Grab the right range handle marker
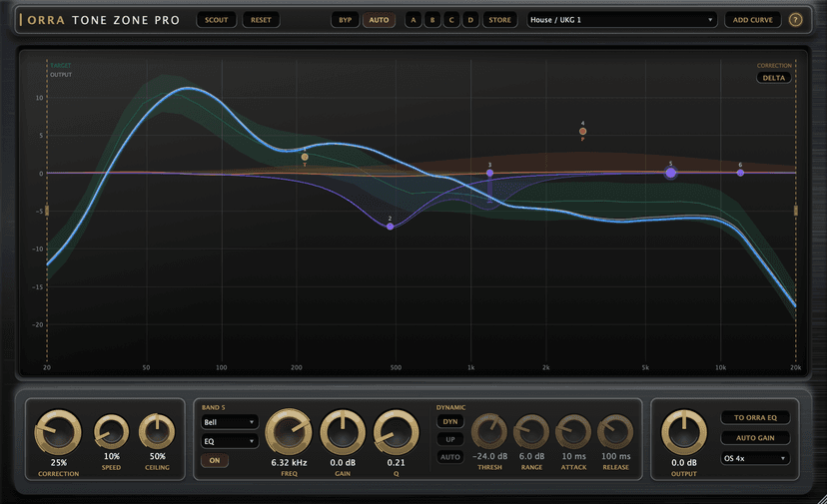Viewport: 827px width, 504px height. [796, 211]
